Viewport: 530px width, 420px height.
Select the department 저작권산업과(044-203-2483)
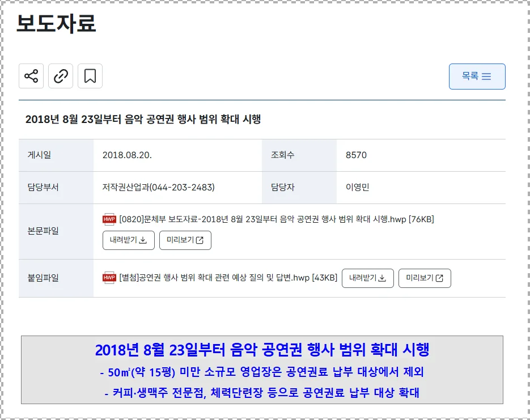[x=159, y=187]
